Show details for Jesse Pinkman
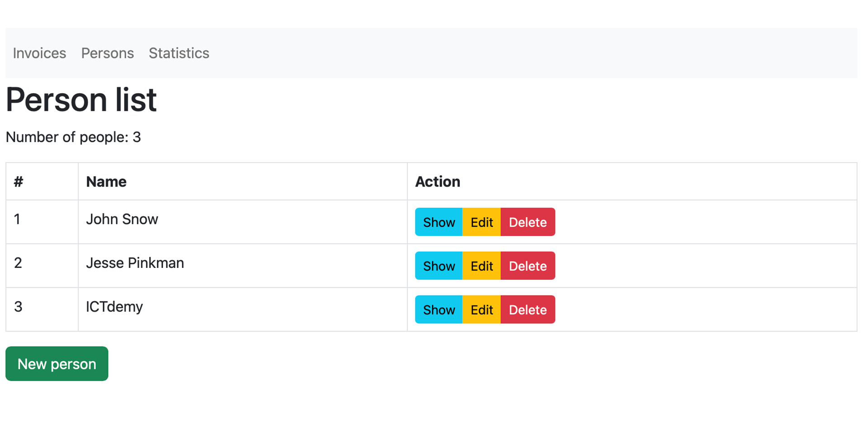 pos(439,266)
